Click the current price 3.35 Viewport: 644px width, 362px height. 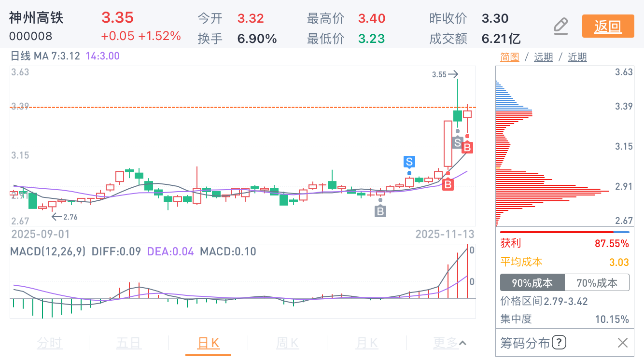pyautogui.click(x=117, y=18)
